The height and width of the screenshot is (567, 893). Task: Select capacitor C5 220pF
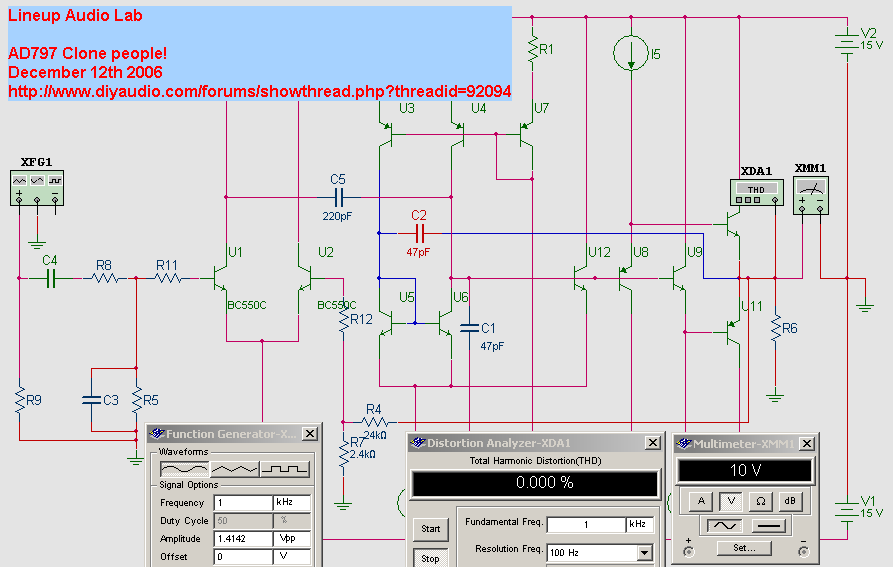[x=338, y=198]
